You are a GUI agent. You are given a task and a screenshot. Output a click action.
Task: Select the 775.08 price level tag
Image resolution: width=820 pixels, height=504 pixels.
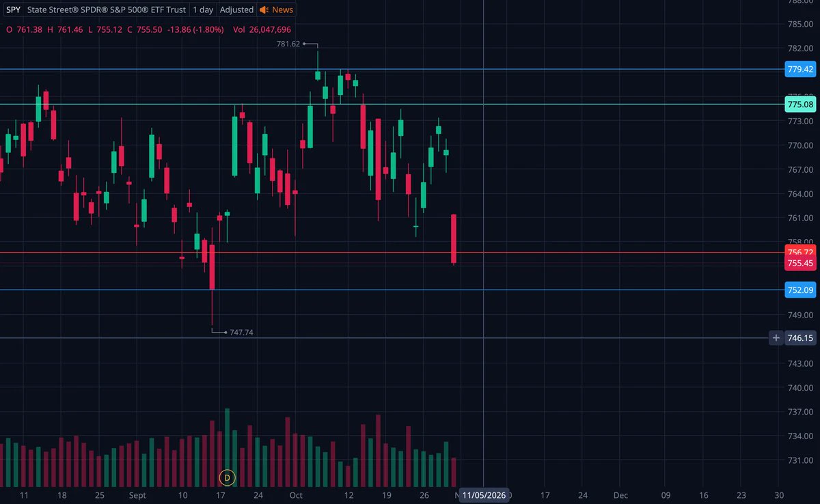800,104
